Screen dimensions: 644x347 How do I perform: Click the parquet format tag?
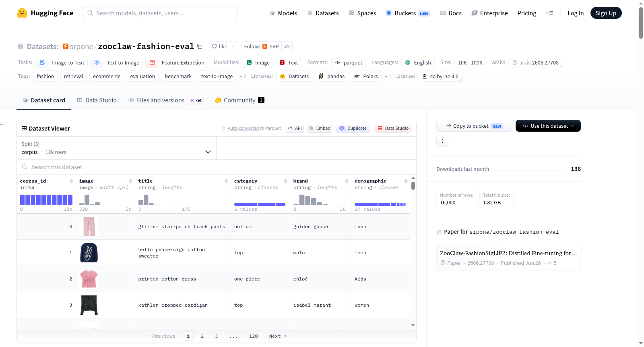point(349,62)
